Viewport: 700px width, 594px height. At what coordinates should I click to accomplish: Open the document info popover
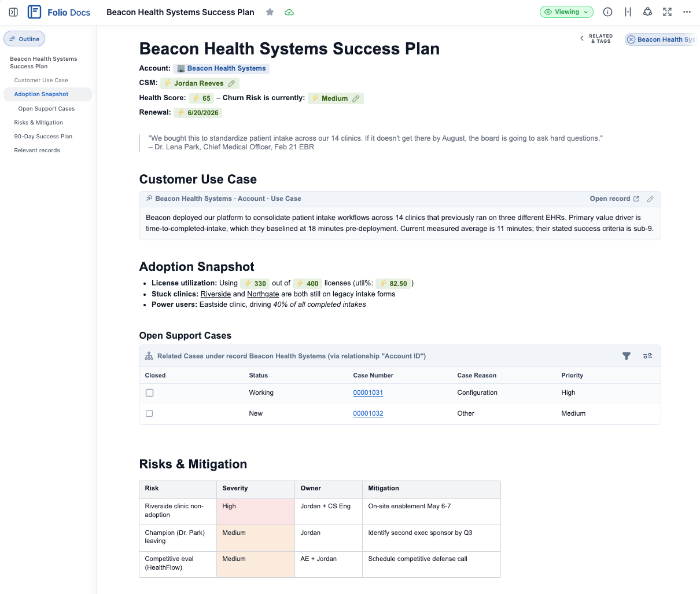pyautogui.click(x=607, y=12)
